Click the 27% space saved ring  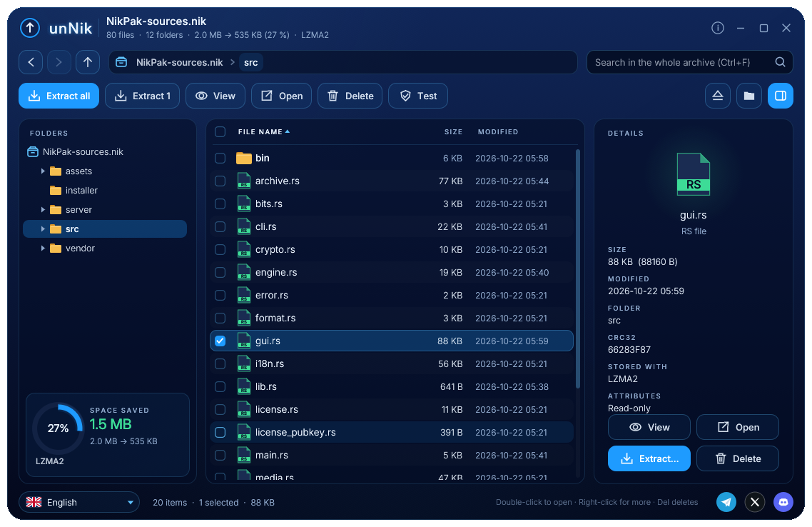[58, 428]
